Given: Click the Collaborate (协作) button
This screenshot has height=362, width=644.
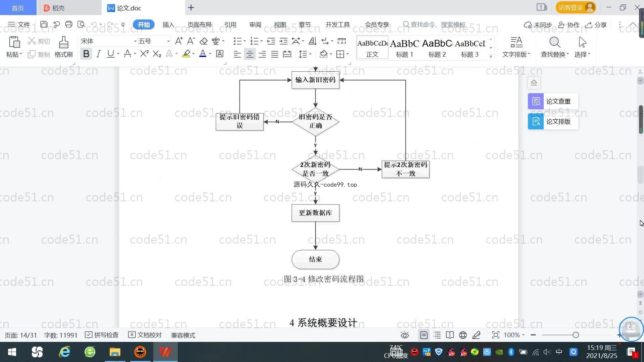Looking at the screenshot, I should [569, 25].
